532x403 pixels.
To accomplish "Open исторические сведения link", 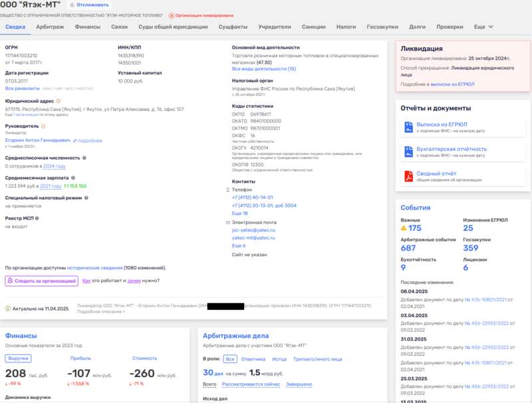I will (x=94, y=268).
